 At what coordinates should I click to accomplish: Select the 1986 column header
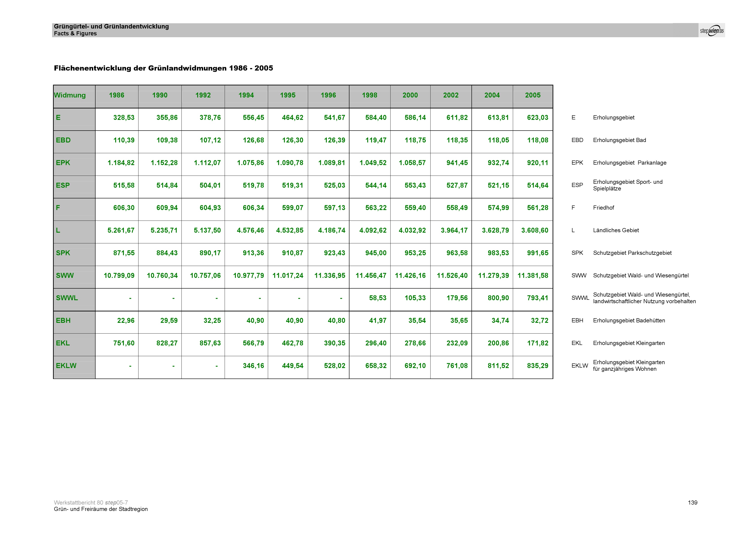pyautogui.click(x=117, y=95)
